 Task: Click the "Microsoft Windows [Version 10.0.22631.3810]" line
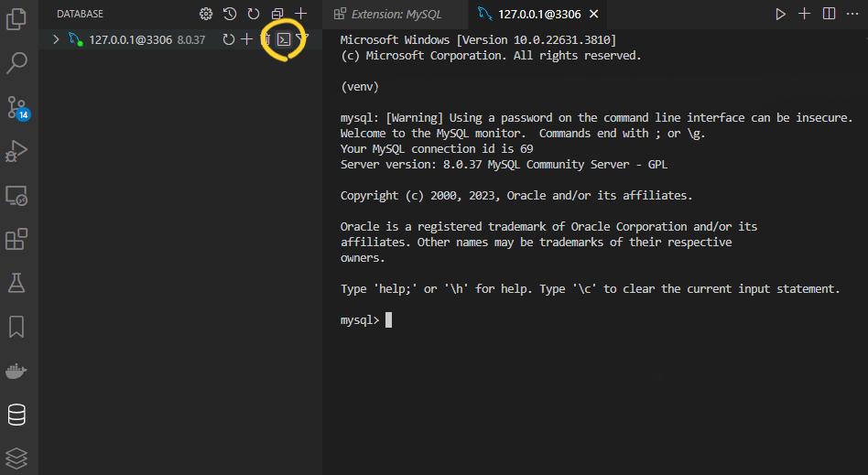pos(478,40)
